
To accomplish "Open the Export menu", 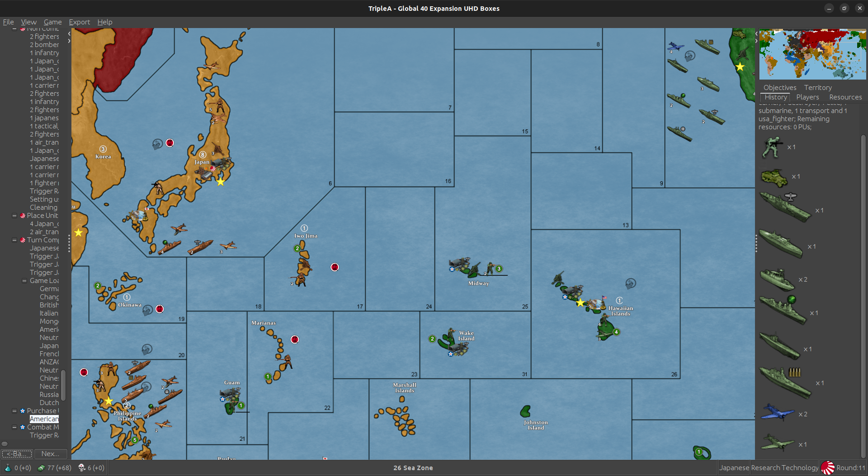I will pos(79,22).
